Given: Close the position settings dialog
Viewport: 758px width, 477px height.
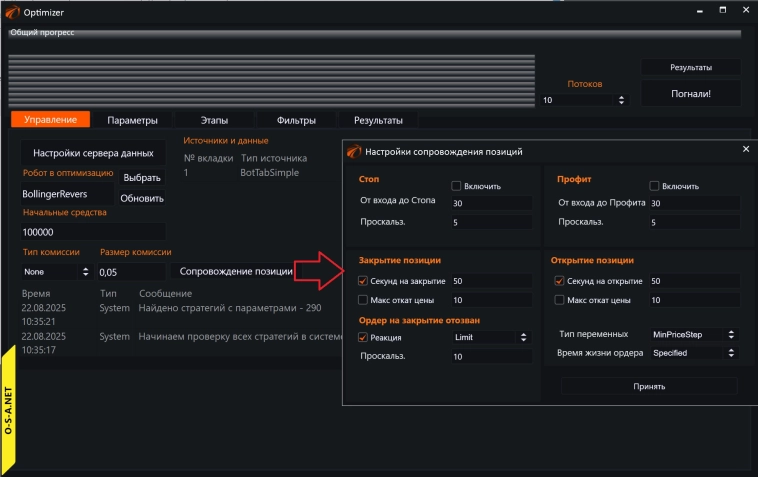Looking at the screenshot, I should pos(745,149).
